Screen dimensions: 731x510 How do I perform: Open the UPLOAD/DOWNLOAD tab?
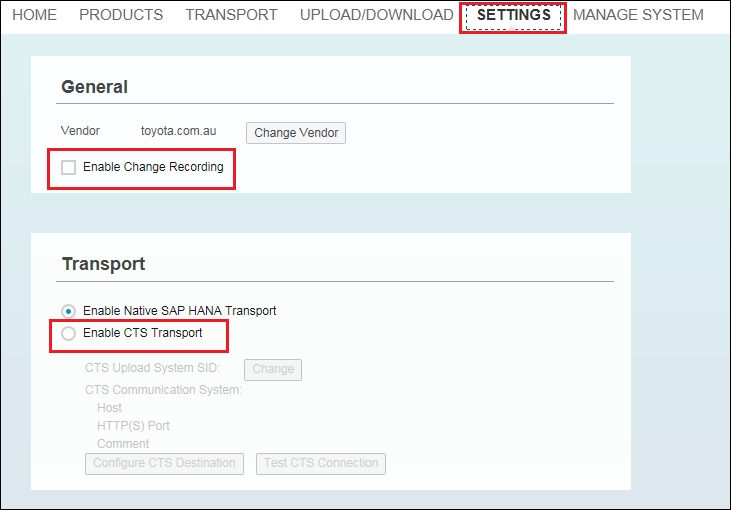click(376, 15)
